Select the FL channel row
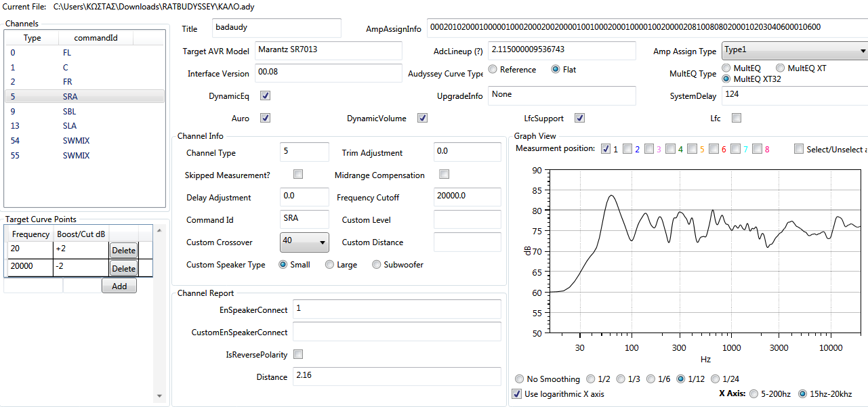The width and height of the screenshot is (868, 407). (66, 52)
